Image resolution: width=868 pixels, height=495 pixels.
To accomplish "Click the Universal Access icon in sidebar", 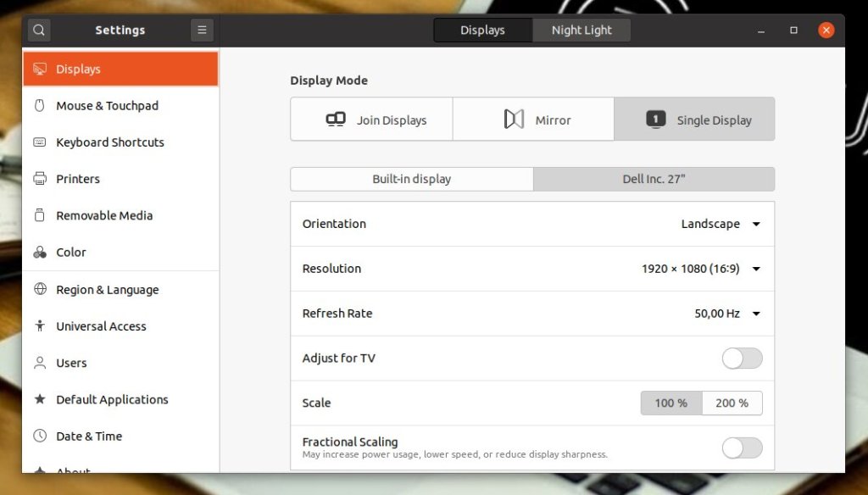I will point(39,326).
